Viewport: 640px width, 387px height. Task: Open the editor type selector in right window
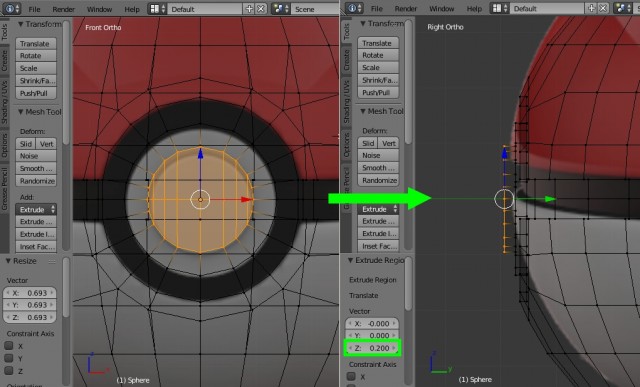(x=353, y=8)
